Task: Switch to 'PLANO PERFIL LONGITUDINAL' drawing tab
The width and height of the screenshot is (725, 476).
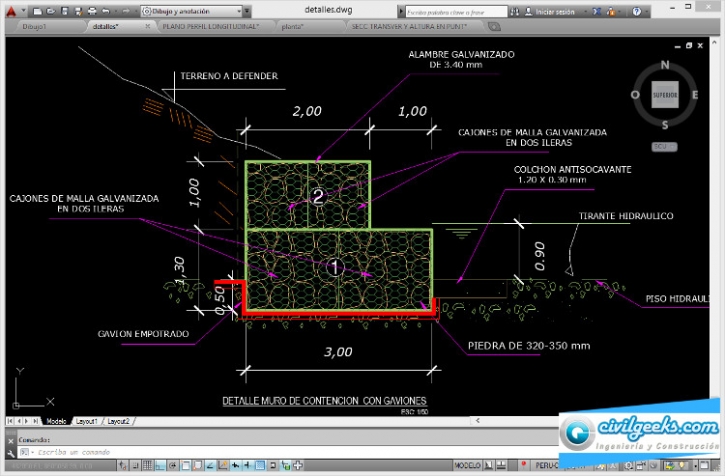Action: [209, 27]
